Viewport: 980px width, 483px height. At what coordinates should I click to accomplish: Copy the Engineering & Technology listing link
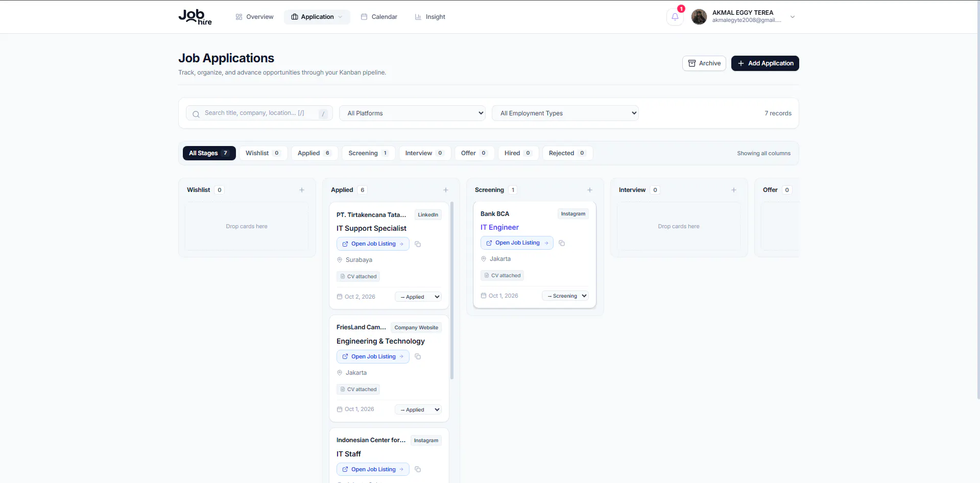coord(418,356)
